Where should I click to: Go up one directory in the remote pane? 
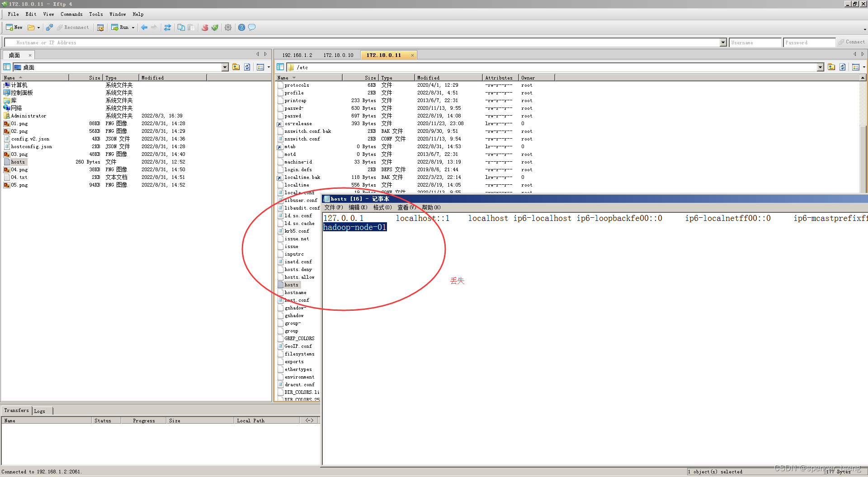[832, 66]
